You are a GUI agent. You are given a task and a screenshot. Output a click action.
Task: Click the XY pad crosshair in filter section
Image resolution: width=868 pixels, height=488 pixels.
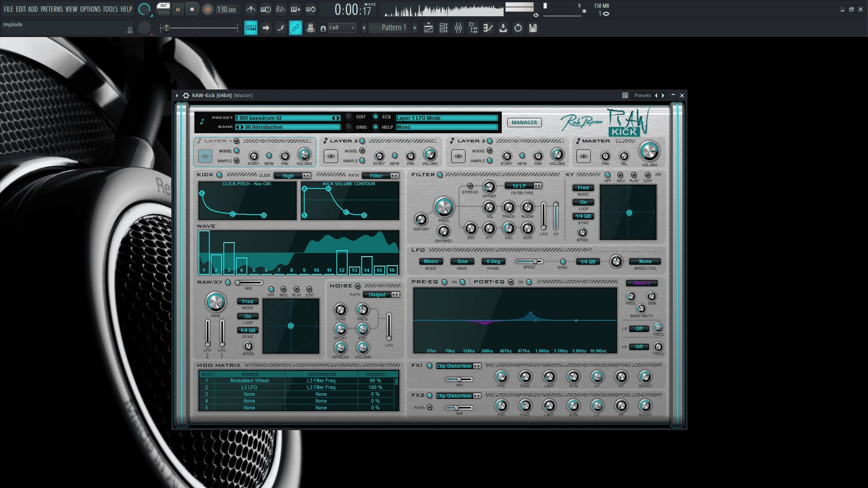click(629, 213)
